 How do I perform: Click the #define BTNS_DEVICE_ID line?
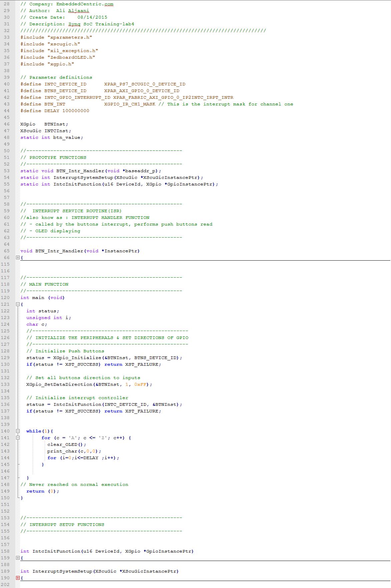click(100, 91)
